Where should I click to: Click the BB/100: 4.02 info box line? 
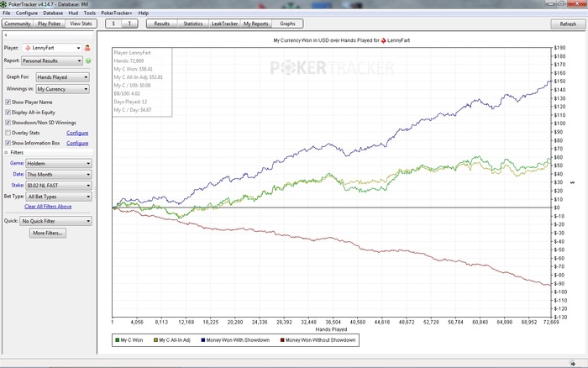point(127,93)
